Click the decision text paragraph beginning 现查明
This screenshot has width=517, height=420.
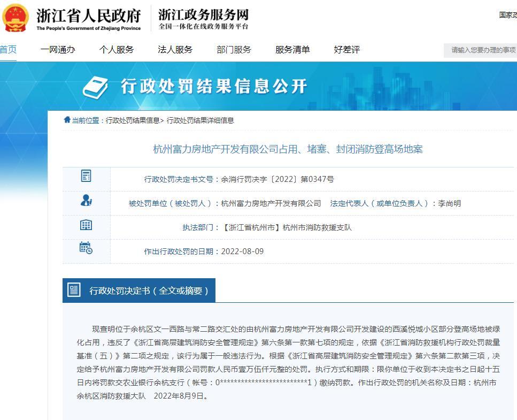pyautogui.click(x=288, y=363)
